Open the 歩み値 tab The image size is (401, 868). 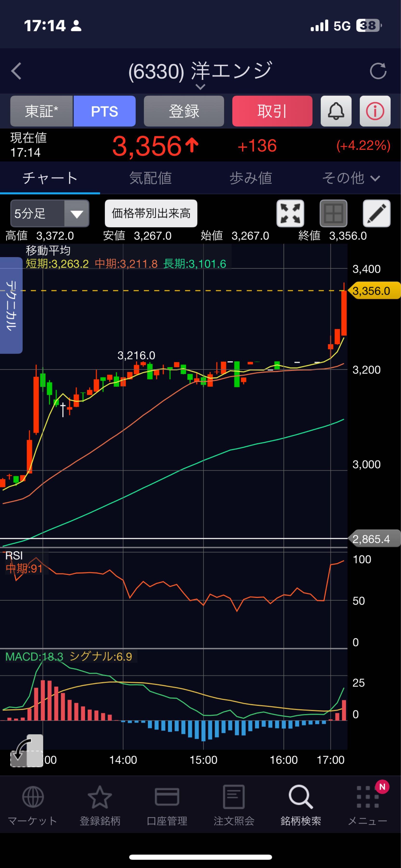click(250, 178)
